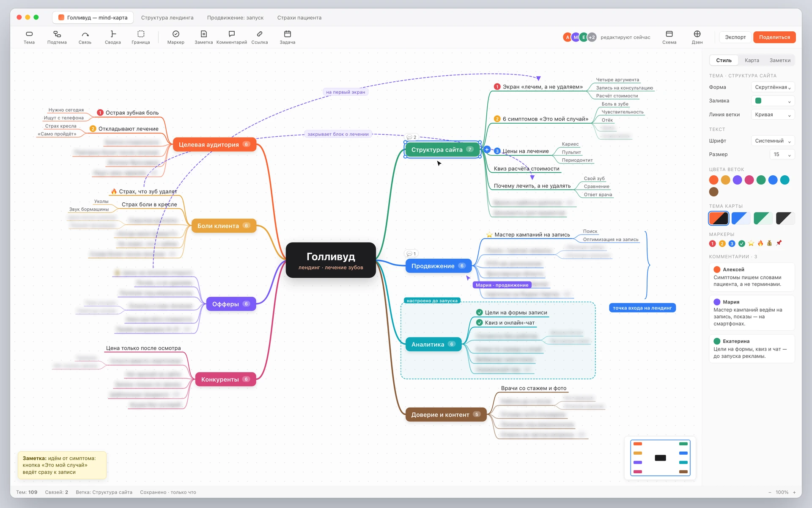812x508 pixels.
Task: Open the Маркер tool
Action: (x=176, y=37)
